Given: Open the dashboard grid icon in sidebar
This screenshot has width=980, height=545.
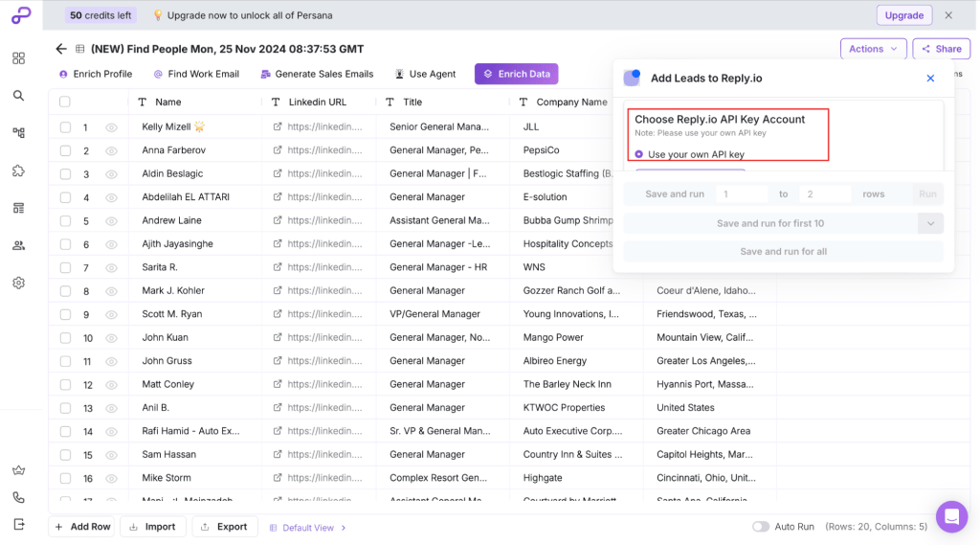Looking at the screenshot, I should tap(19, 58).
